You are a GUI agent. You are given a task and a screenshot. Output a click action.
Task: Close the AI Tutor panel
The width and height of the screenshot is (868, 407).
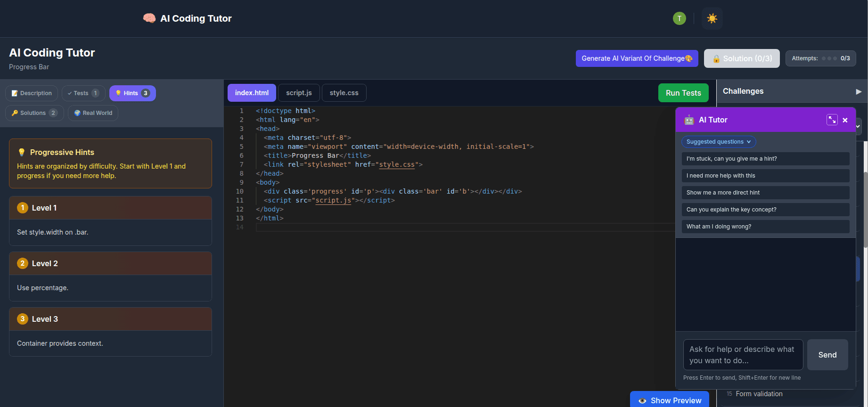[845, 120]
